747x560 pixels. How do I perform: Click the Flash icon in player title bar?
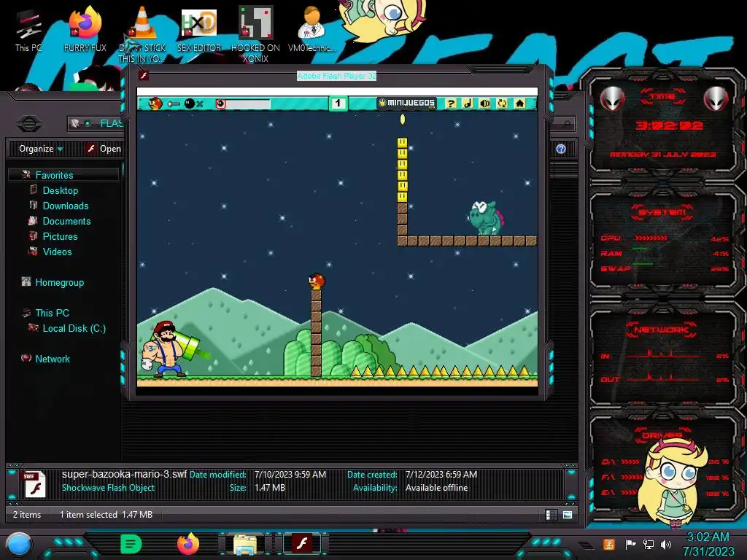(x=144, y=75)
